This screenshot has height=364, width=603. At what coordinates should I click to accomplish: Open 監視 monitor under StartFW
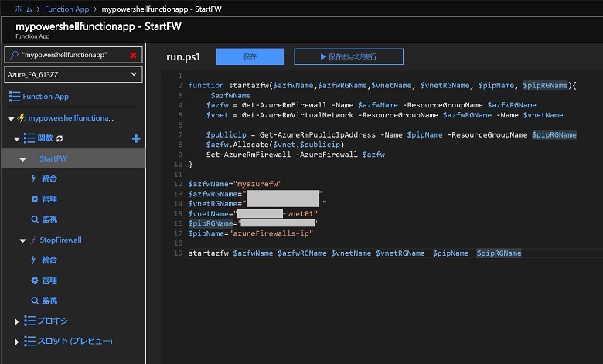[49, 219]
